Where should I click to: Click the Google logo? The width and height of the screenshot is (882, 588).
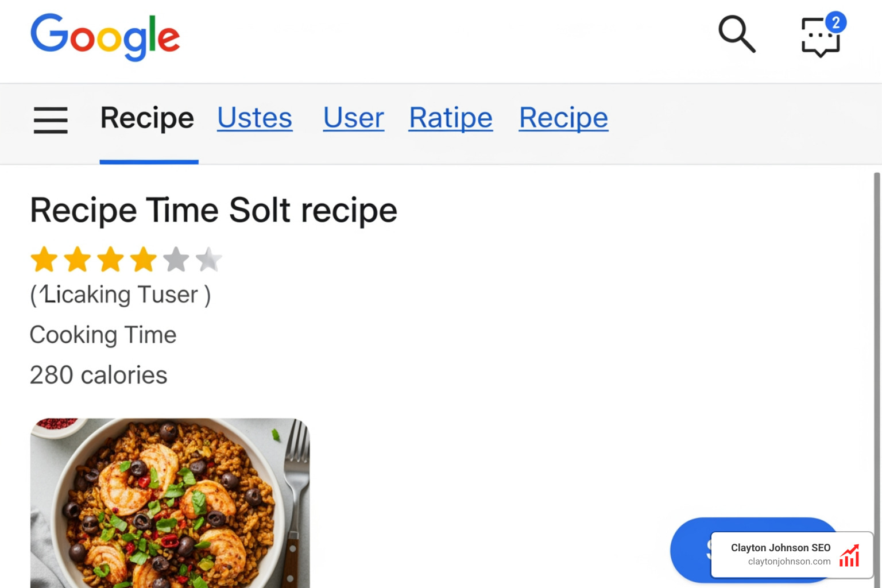click(106, 37)
